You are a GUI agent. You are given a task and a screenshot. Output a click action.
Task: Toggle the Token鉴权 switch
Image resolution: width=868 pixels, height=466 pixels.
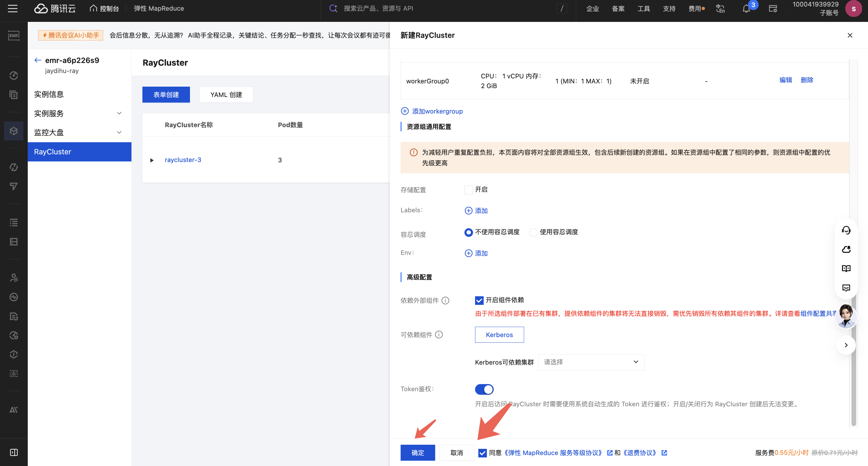(484, 389)
